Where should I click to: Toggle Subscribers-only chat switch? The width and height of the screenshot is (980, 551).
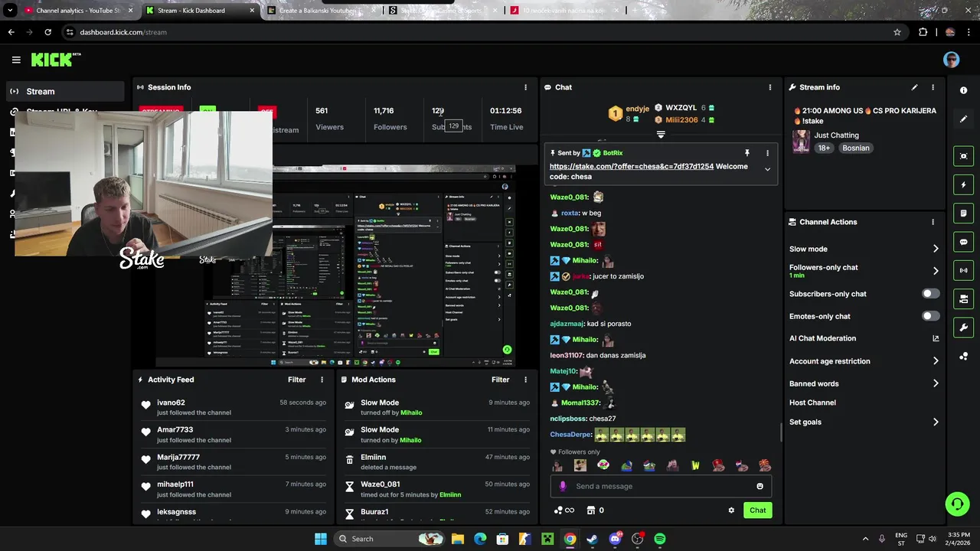[x=930, y=294]
